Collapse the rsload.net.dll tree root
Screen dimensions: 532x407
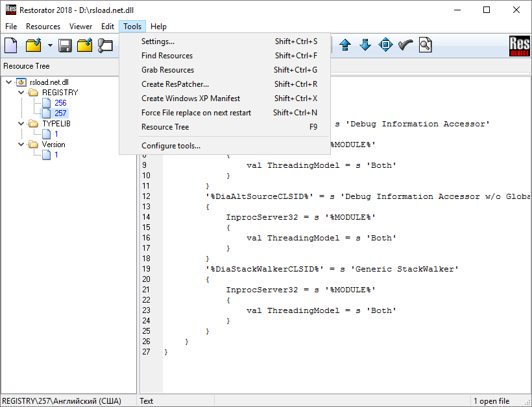pyautogui.click(x=9, y=82)
